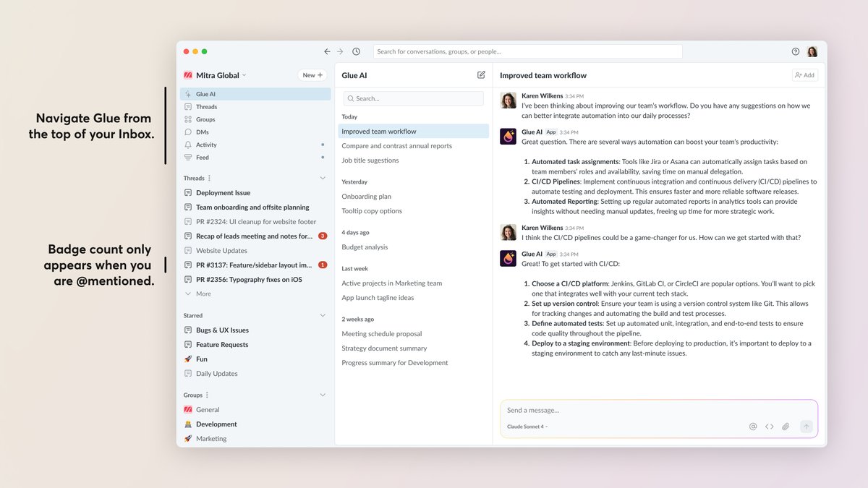This screenshot has width=868, height=488.
Task: Select Strategy document summary chat
Action: click(x=414, y=348)
